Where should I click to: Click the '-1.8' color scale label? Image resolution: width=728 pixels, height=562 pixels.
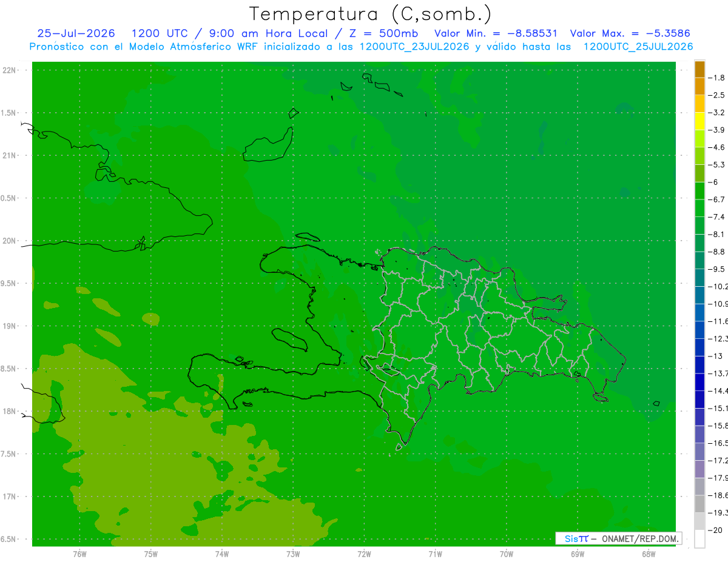[x=717, y=78]
